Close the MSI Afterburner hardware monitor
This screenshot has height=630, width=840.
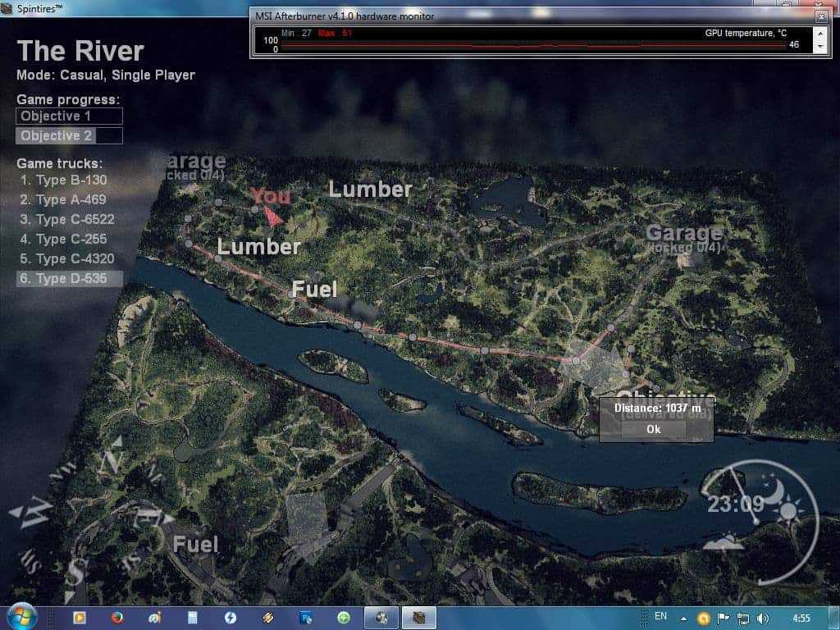(x=821, y=16)
